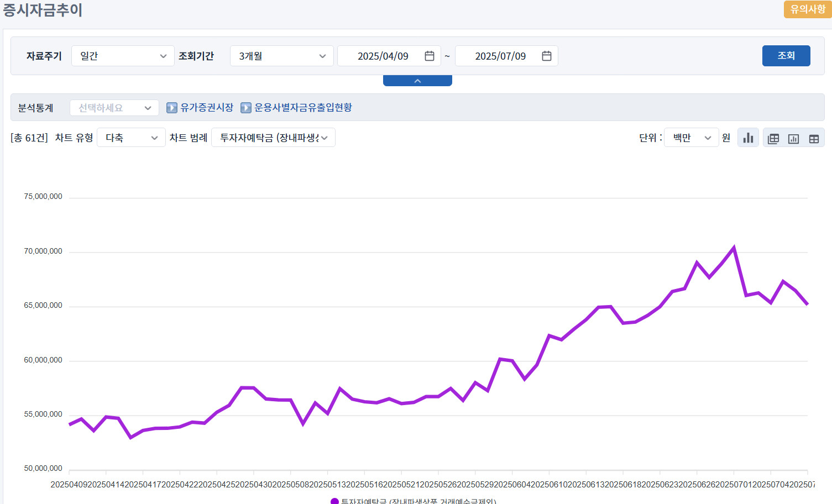Viewport: 832px width, 504px height.
Task: Click the 2025/04/09 start date field
Action: [x=383, y=56]
